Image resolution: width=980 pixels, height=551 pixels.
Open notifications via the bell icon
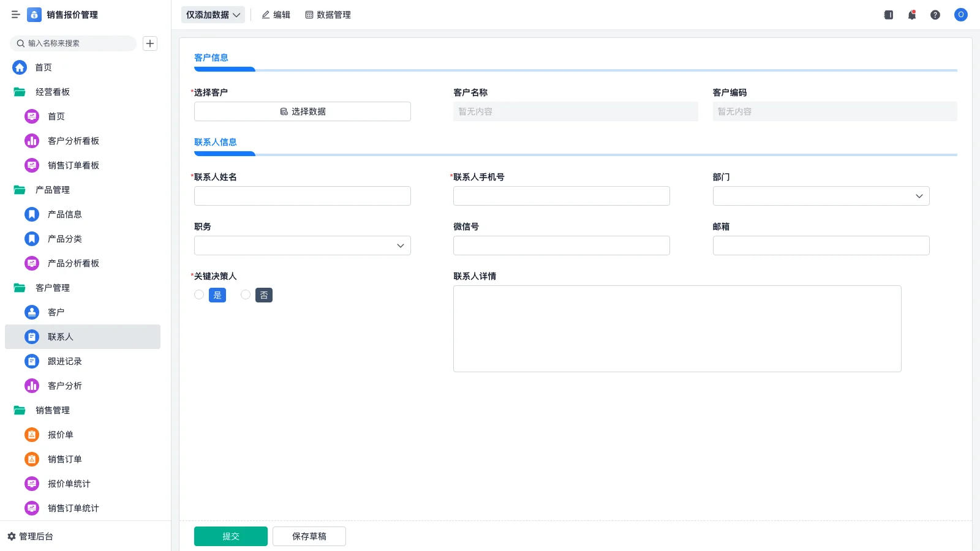(911, 15)
